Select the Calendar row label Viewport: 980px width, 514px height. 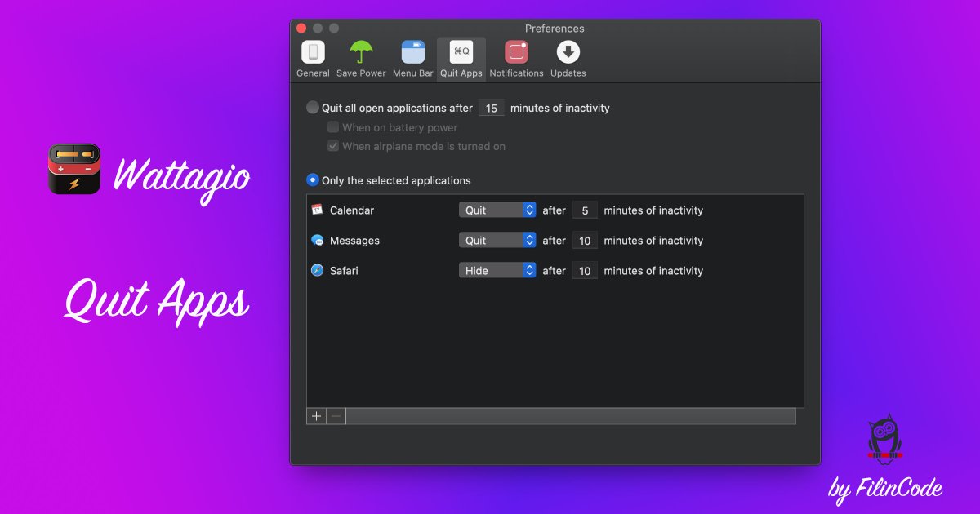pyautogui.click(x=352, y=210)
